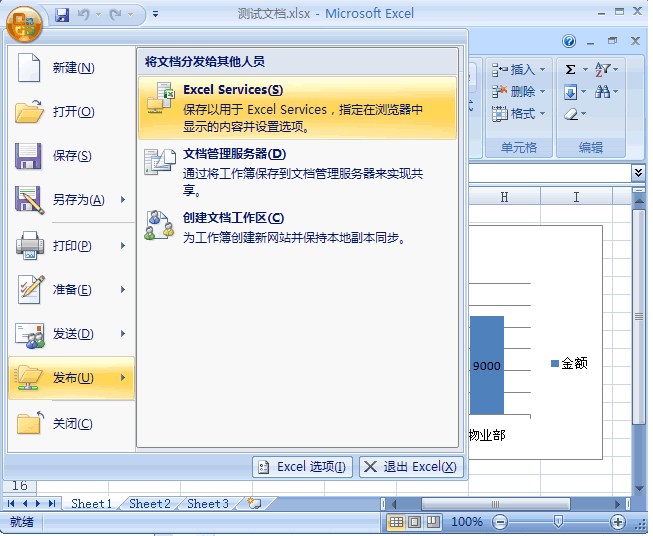
Task: Switch to Normal view button
Action: pyautogui.click(x=396, y=521)
